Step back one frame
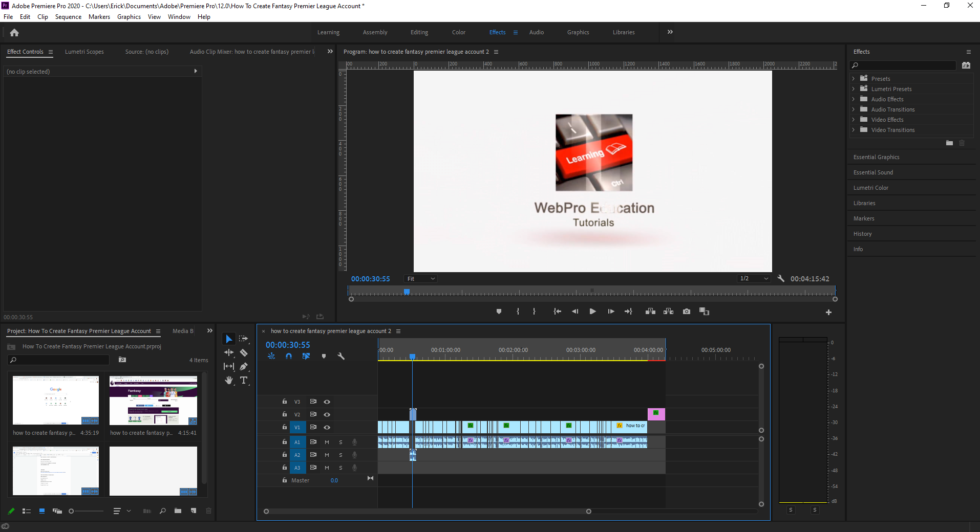The width and height of the screenshot is (980, 532). click(x=575, y=312)
